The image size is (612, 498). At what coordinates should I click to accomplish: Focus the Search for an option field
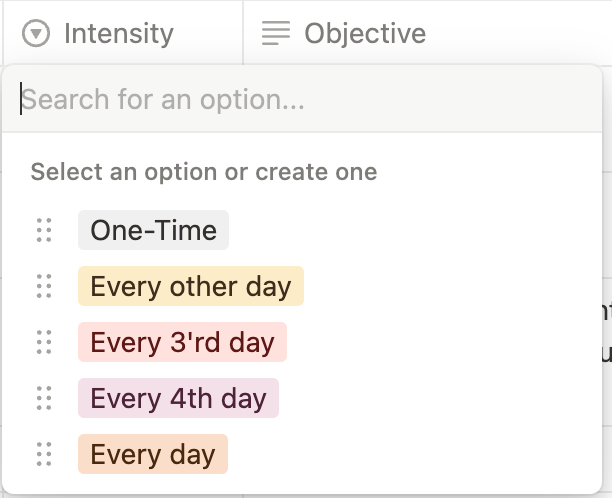pyautogui.click(x=302, y=99)
